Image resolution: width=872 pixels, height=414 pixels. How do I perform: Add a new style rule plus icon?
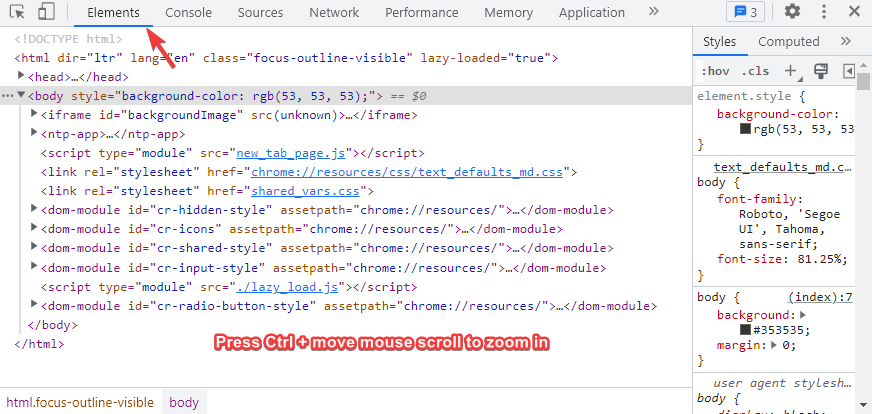(x=790, y=71)
